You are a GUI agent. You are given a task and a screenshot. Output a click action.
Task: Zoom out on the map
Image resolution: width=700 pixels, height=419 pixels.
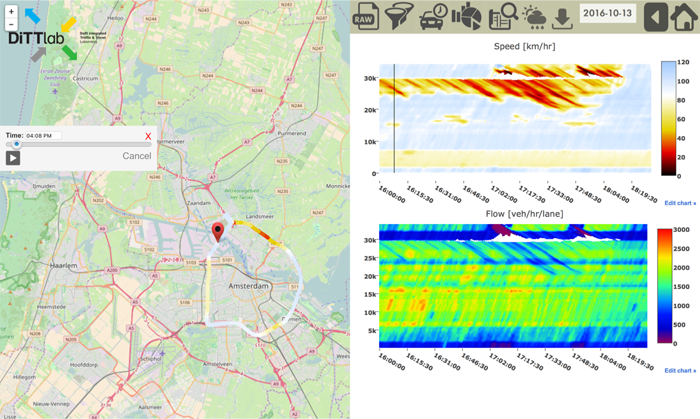tap(11, 24)
